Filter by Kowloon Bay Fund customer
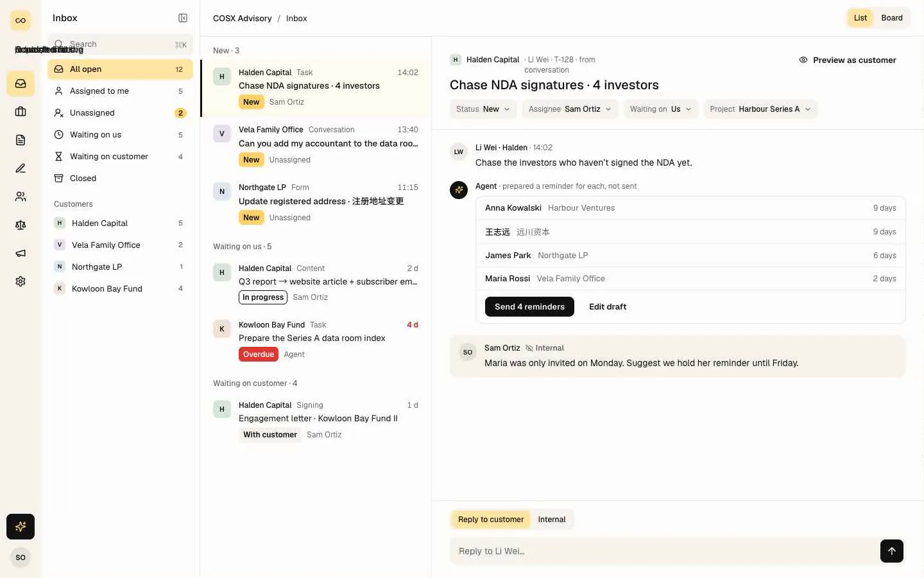 click(120, 289)
